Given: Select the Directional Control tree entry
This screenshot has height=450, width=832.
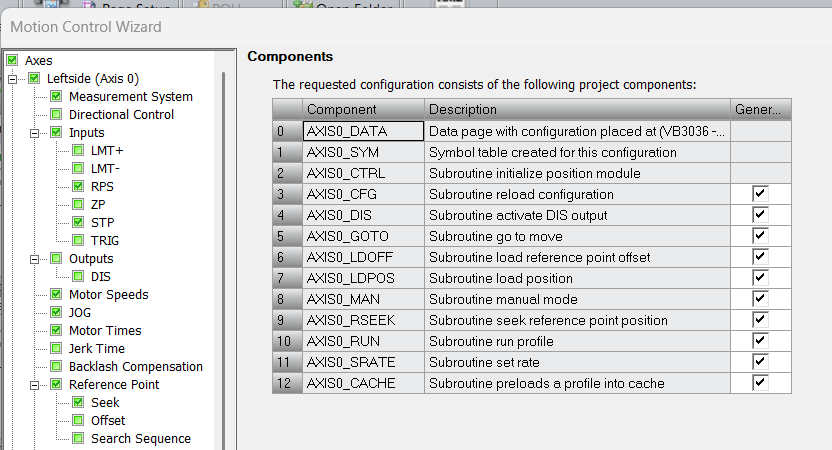Looking at the screenshot, I should (x=121, y=115).
